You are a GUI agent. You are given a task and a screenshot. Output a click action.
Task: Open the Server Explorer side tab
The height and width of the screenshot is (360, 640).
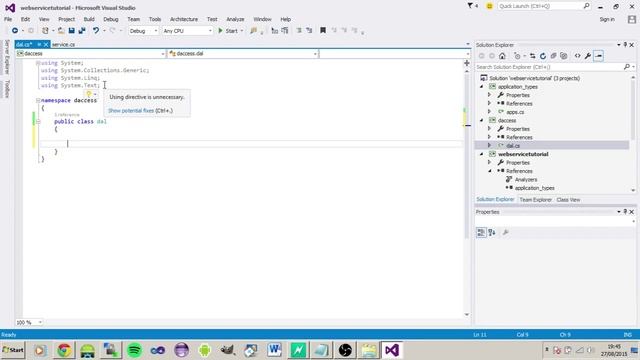pos(7,57)
